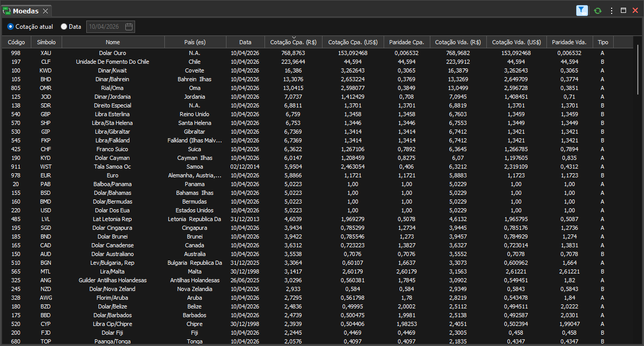Viewport: 644px width, 346px height.
Task: Open the calendar date picker
Action: [x=129, y=26]
